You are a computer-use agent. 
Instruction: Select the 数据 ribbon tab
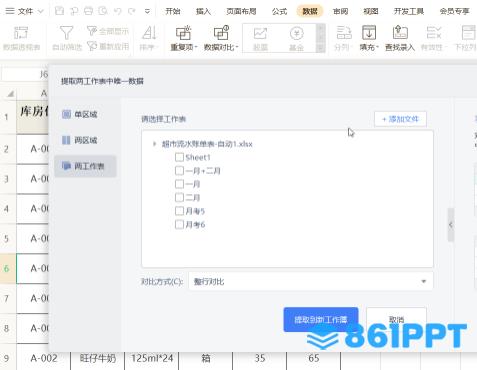coord(310,11)
